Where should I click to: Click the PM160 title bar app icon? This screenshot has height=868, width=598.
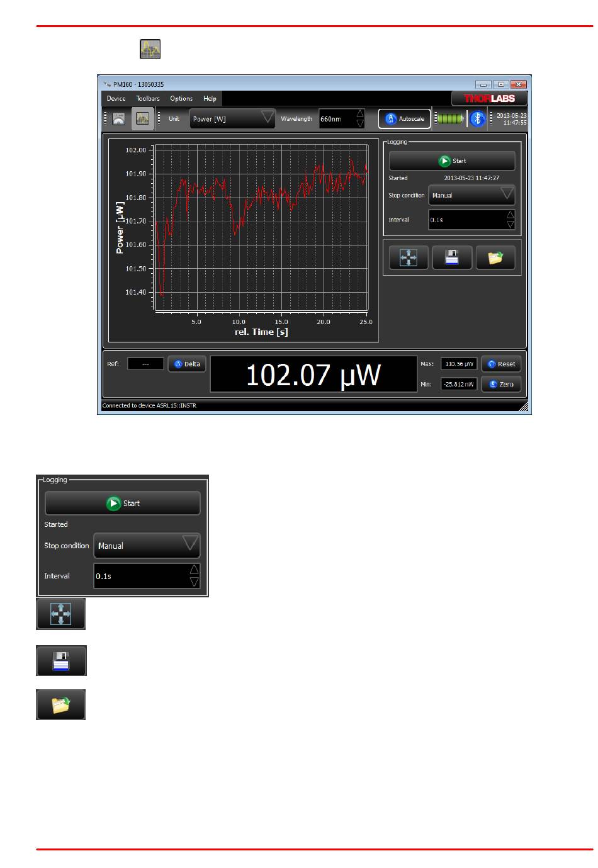(106, 84)
